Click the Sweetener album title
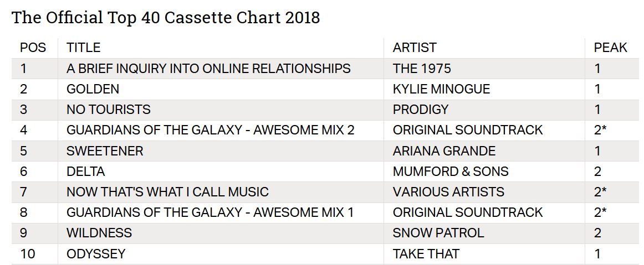 click(x=105, y=151)
